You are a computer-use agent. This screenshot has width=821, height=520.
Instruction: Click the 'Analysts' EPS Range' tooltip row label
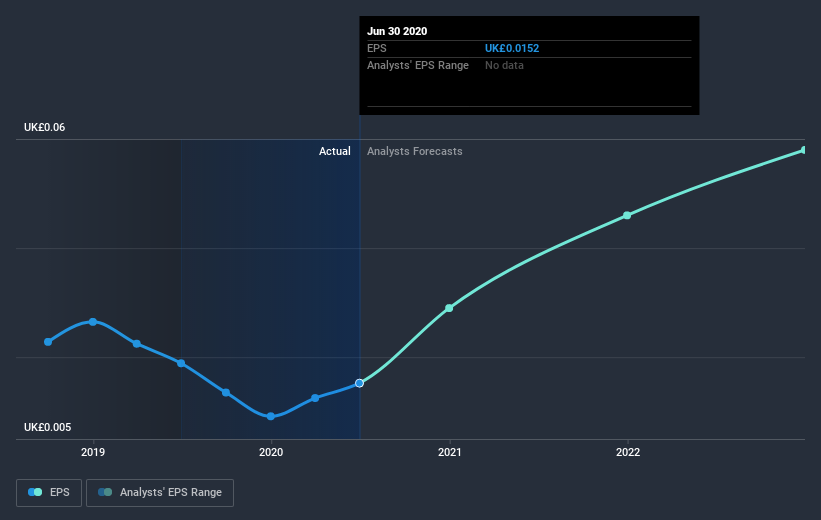pos(418,65)
